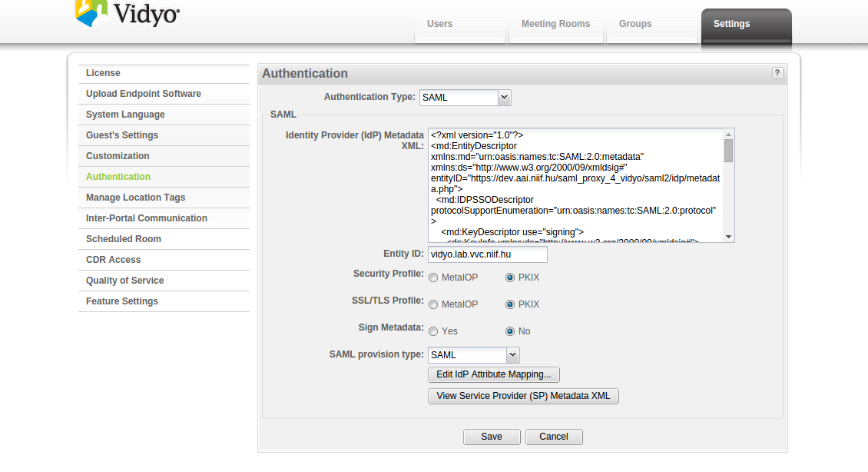Open Feature Settings page

[x=164, y=301]
